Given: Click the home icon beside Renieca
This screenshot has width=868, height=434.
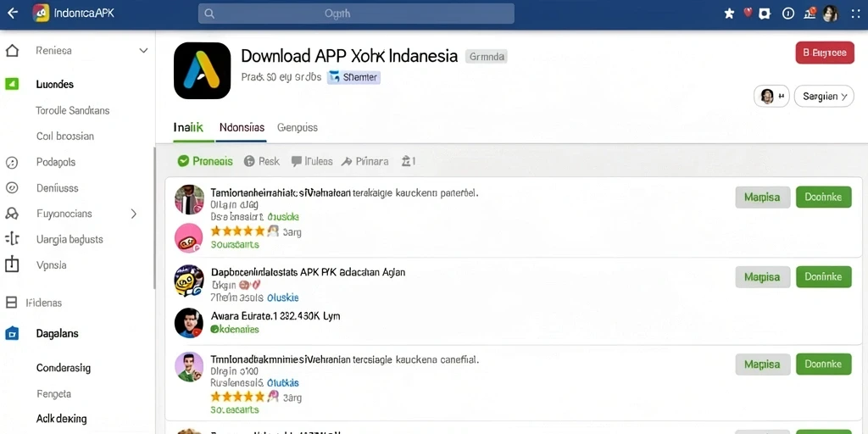Looking at the screenshot, I should pos(12,51).
